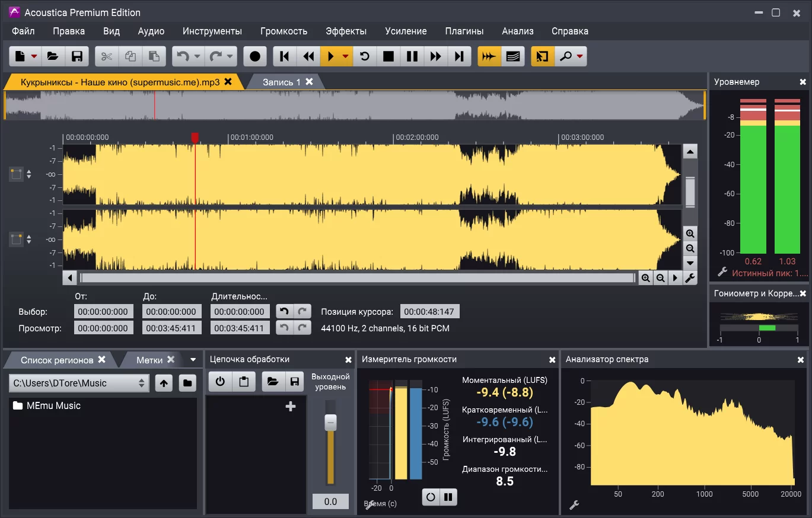
Task: Close the Кукрыниксы mp3 tab
Action: pyautogui.click(x=228, y=82)
